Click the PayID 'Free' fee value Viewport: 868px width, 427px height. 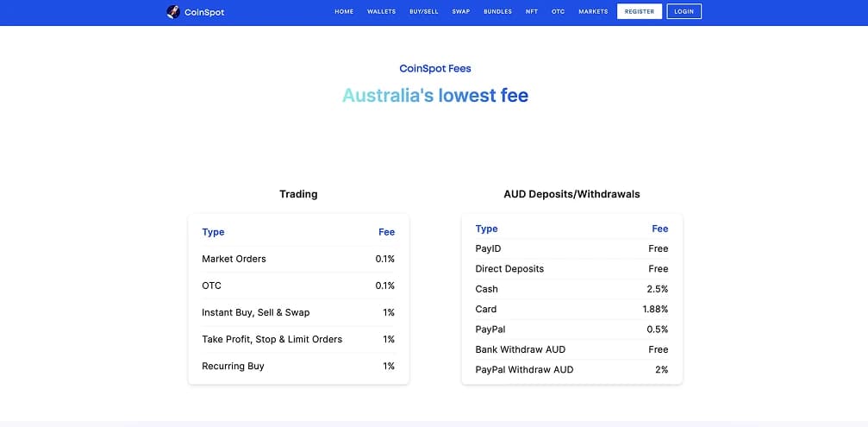tap(659, 248)
